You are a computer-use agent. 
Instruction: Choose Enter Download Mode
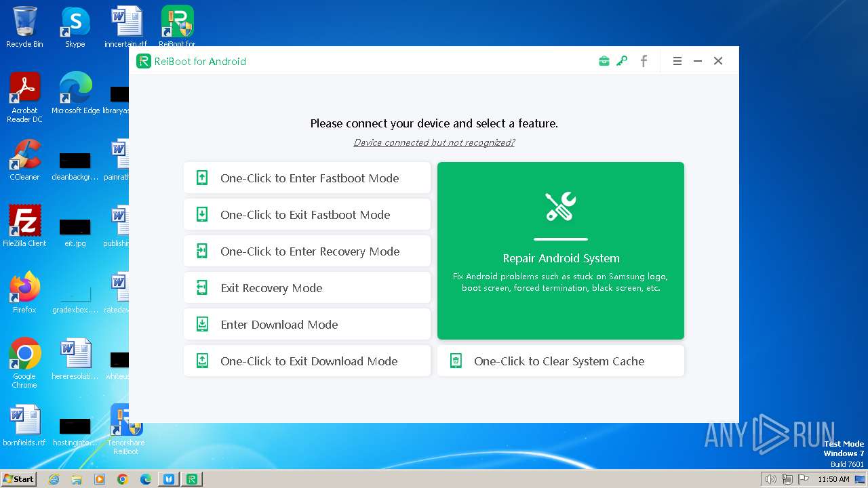pos(307,324)
